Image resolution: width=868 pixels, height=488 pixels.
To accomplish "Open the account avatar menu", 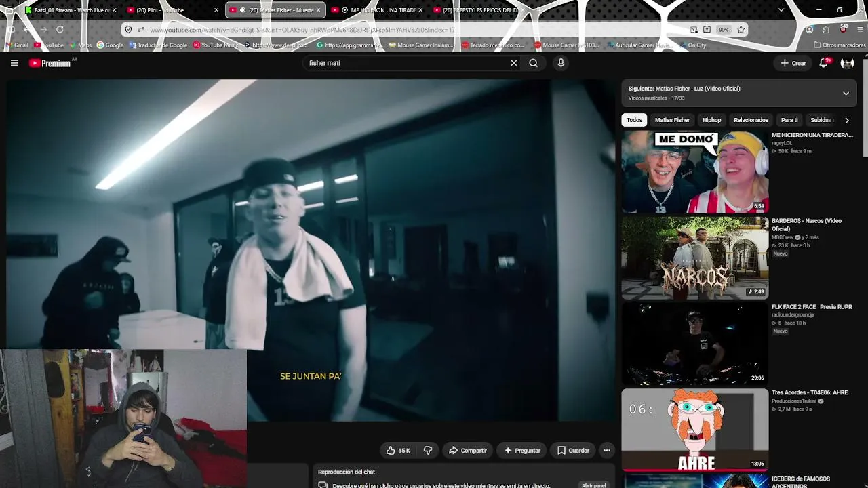I will coord(847,63).
